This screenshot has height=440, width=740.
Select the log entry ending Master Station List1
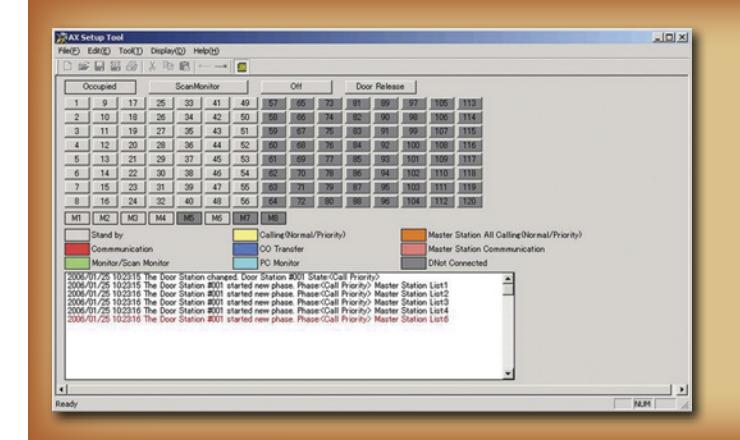pos(258,286)
